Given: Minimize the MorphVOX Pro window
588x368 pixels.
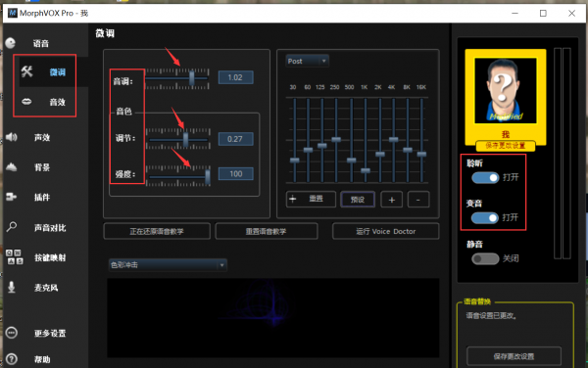Looking at the screenshot, I should [x=514, y=13].
